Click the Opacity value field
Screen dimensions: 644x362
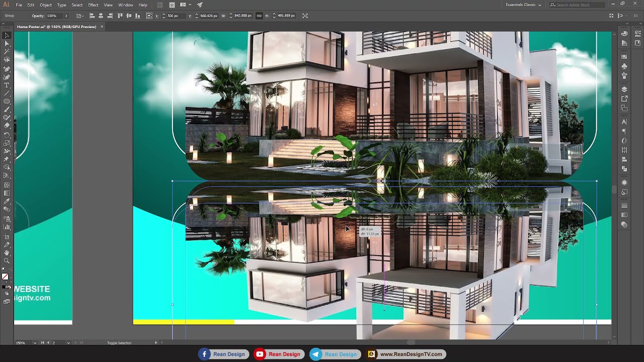[x=54, y=16]
